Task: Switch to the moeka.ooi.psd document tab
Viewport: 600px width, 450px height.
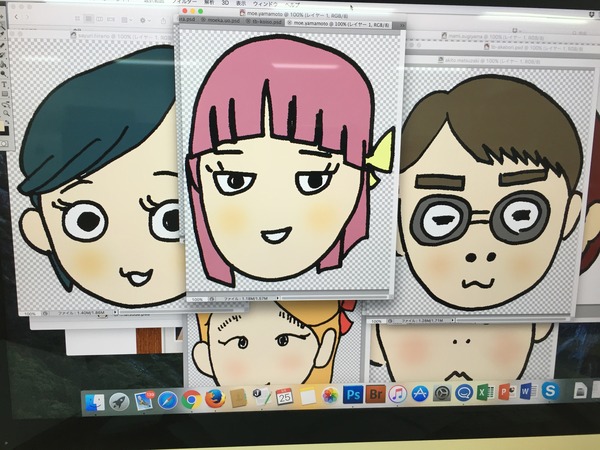Action: (222, 20)
